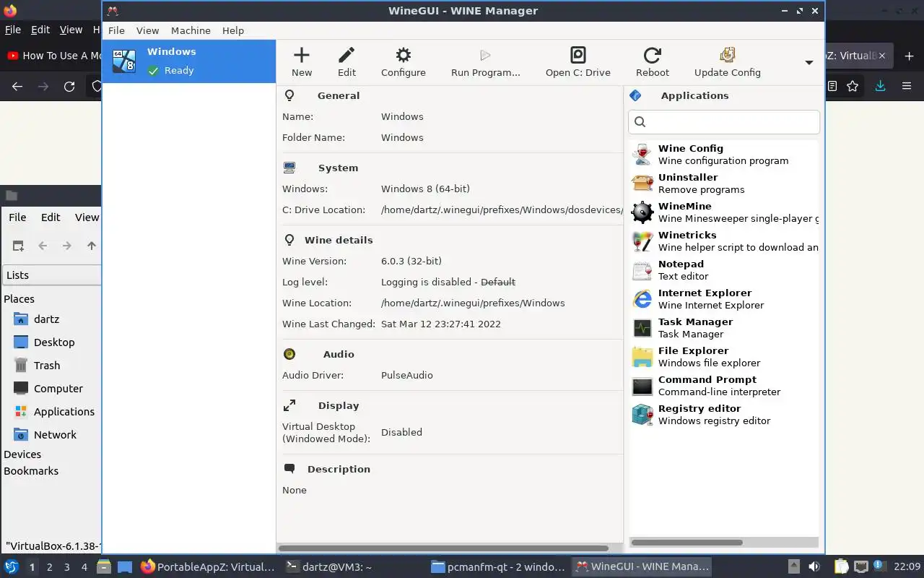Image resolution: width=924 pixels, height=578 pixels.
Task: Click Firefox back arrow button
Action: pos(17,86)
